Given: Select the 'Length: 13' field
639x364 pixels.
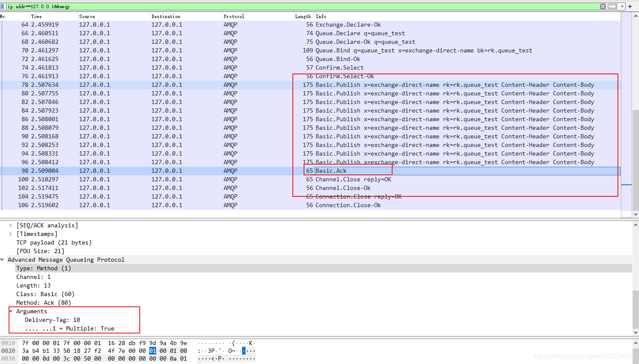Looking at the screenshot, I should 34,285.
